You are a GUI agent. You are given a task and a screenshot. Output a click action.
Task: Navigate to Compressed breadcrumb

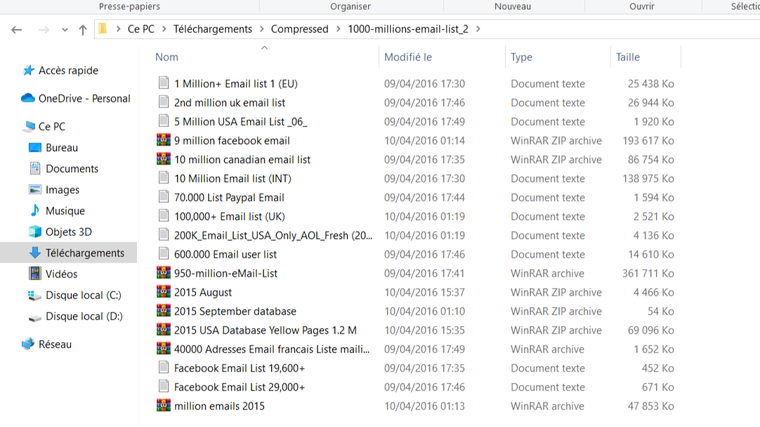tap(300, 29)
